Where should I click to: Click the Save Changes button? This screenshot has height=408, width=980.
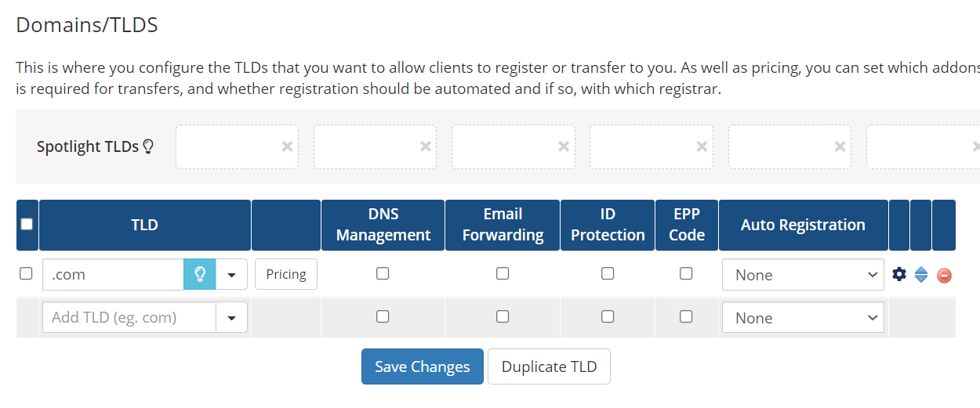coord(422,366)
